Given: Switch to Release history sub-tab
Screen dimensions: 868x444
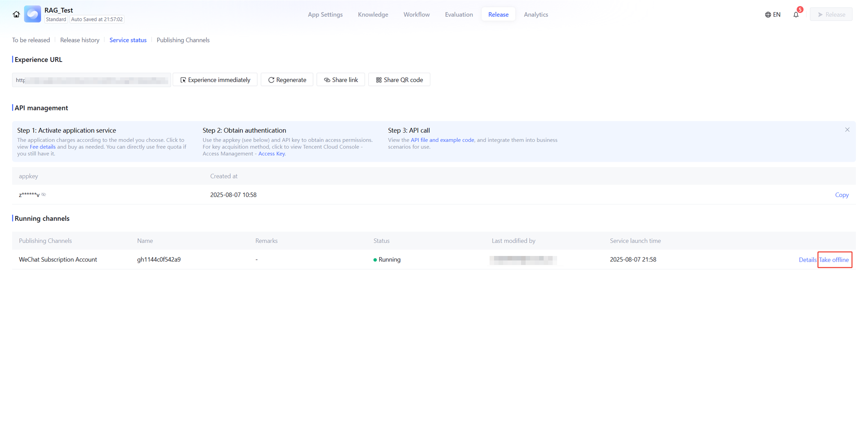Looking at the screenshot, I should pyautogui.click(x=80, y=40).
